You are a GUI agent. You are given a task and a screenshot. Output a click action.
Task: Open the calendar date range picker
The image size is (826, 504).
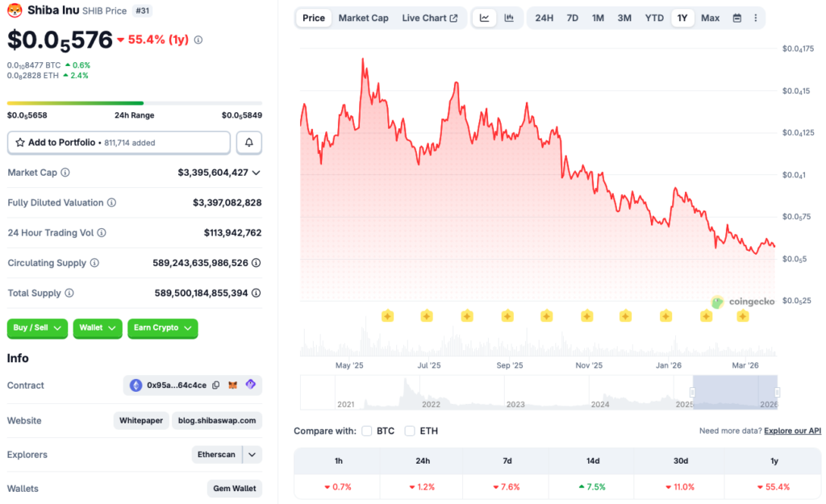click(737, 18)
